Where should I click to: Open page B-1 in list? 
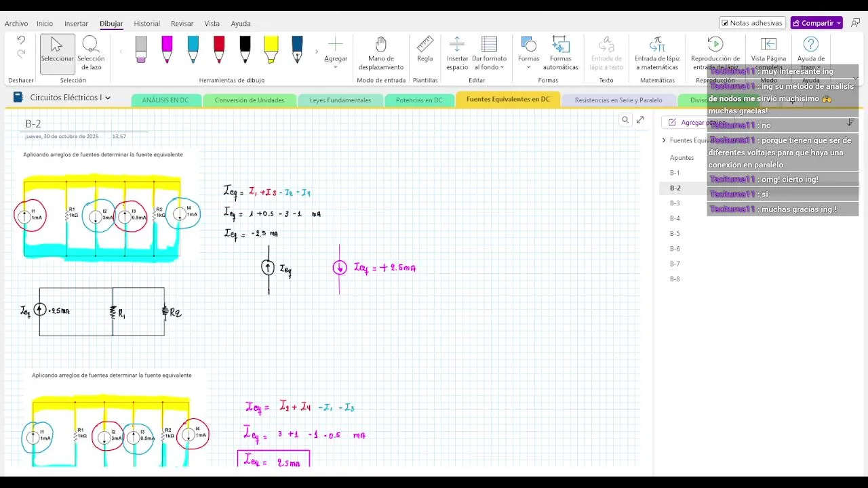[x=675, y=173]
